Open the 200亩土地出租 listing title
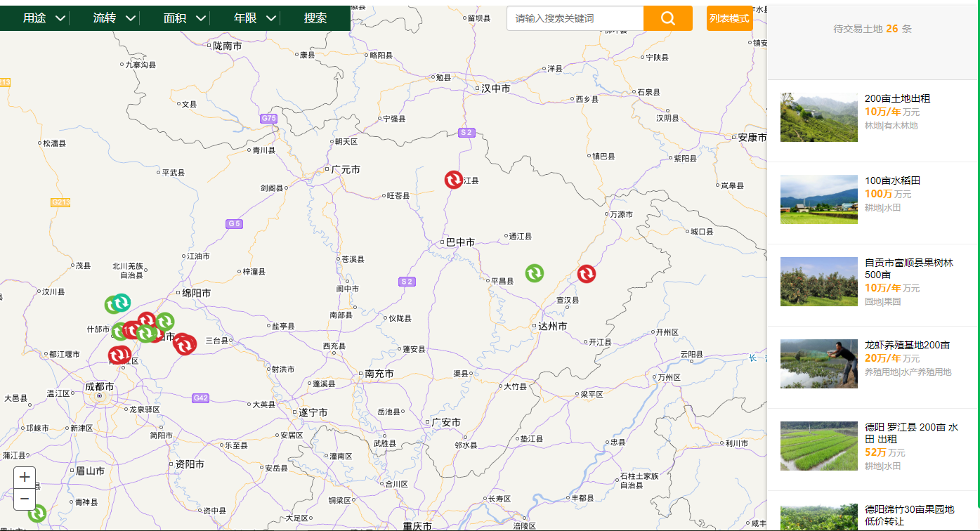980x531 pixels. point(897,98)
